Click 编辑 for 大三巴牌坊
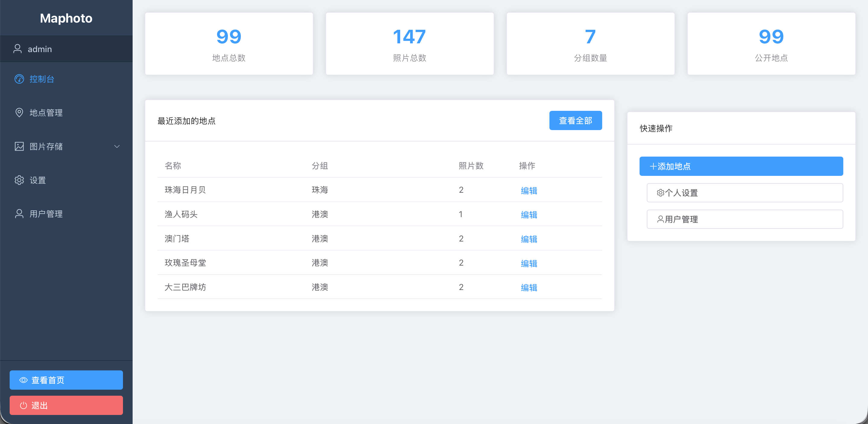The image size is (868, 424). pos(528,288)
